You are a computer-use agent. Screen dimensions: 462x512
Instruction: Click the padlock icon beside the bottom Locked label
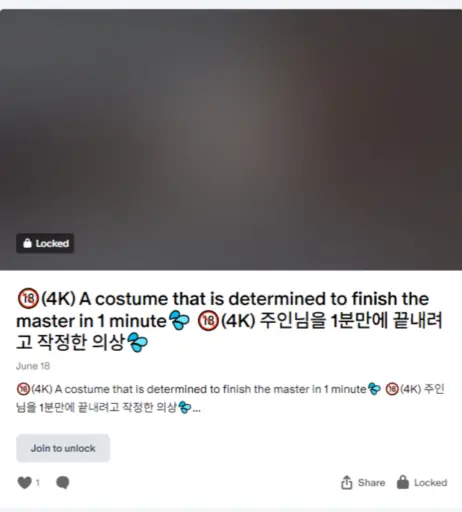pos(403,482)
